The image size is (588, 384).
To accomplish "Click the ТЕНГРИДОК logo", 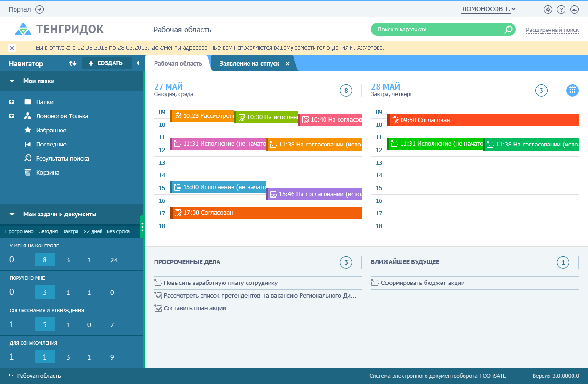I will [x=59, y=30].
